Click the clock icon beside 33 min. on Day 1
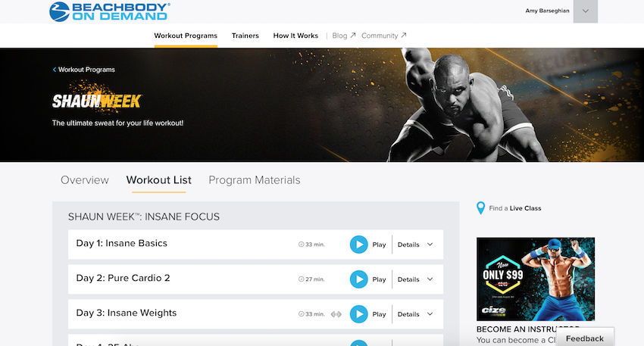This screenshot has height=346, width=644. coord(301,245)
